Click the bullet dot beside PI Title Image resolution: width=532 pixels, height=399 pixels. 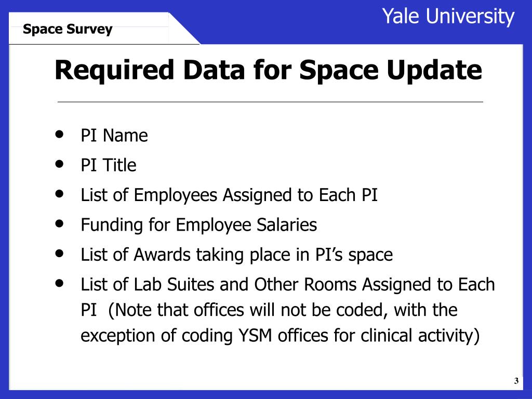(x=60, y=164)
